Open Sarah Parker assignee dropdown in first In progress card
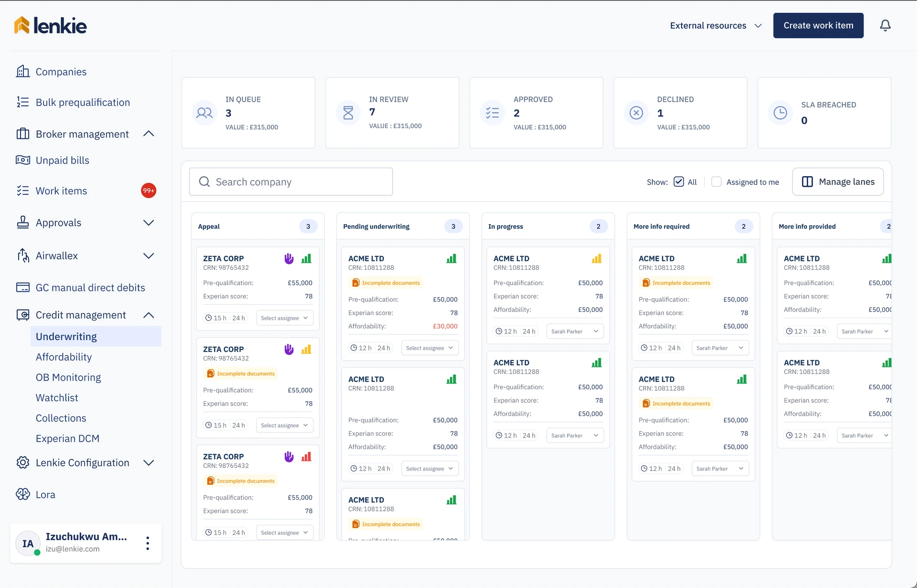The height and width of the screenshot is (588, 917). (575, 331)
